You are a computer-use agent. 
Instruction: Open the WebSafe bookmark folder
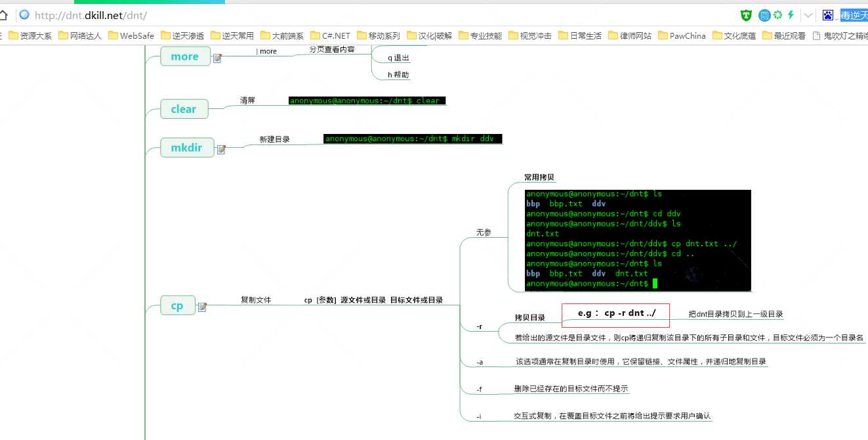[x=131, y=35]
